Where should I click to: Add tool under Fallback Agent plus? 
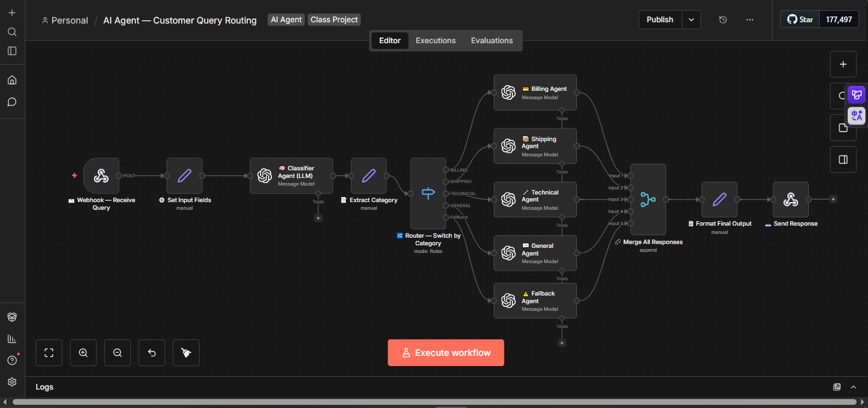pos(562,343)
